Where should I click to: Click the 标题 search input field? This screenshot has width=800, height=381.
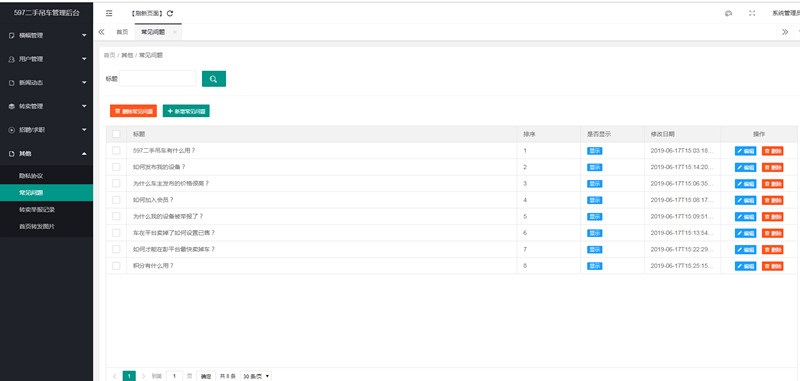158,79
